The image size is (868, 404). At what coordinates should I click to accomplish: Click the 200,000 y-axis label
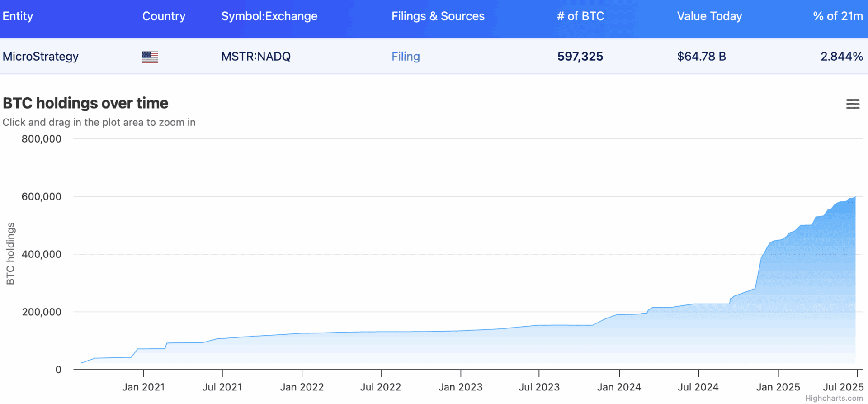pyautogui.click(x=42, y=312)
